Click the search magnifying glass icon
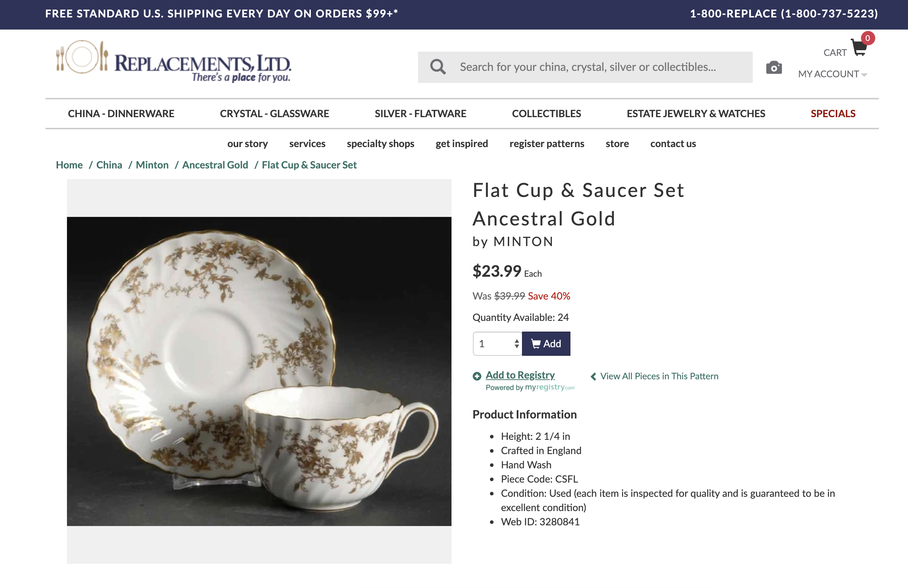Viewport: 908px width, 588px height. tap(438, 67)
